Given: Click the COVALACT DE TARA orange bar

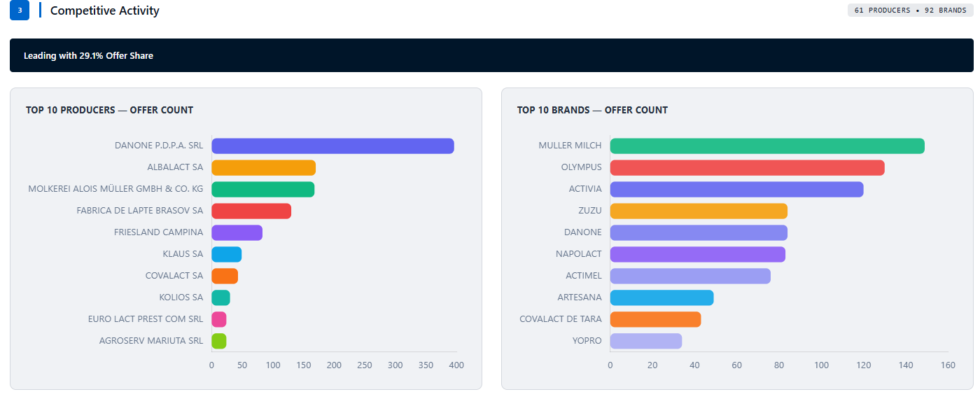Looking at the screenshot, I should (x=655, y=319).
